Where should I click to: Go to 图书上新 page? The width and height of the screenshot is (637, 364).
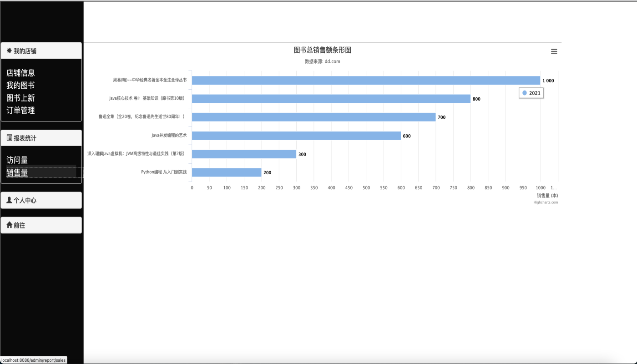(20, 98)
